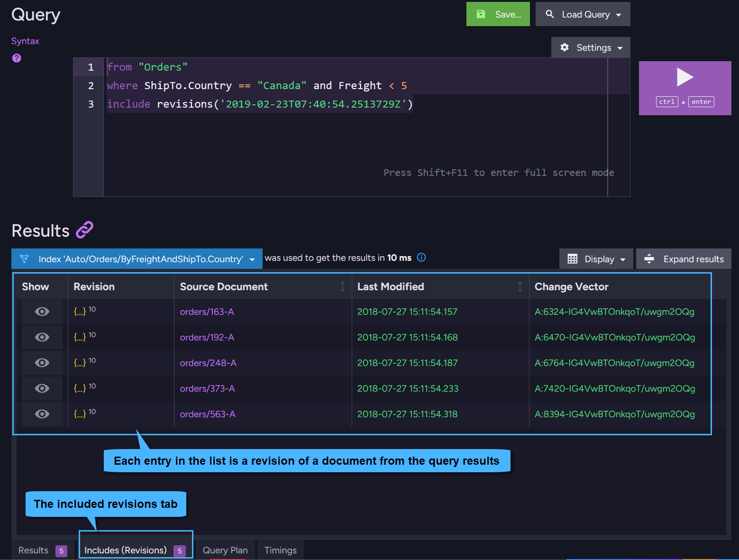The width and height of the screenshot is (739, 560).
Task: Open the Display columns dropdown
Action: pos(596,259)
